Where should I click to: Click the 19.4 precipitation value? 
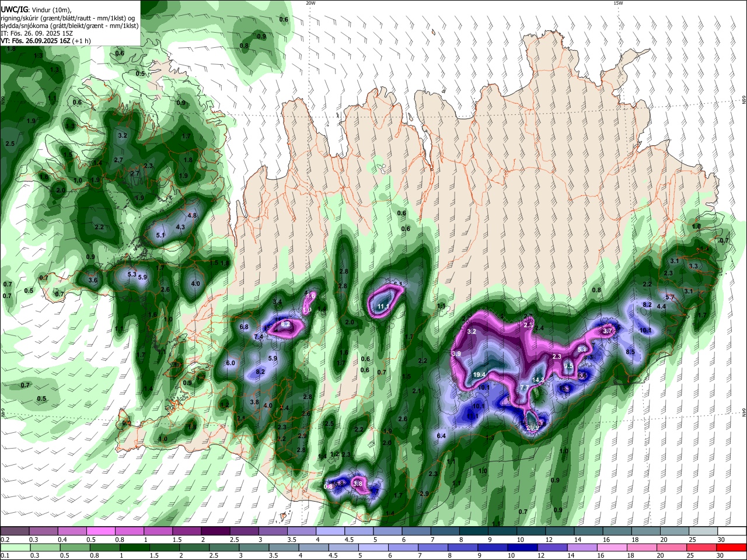tap(480, 374)
